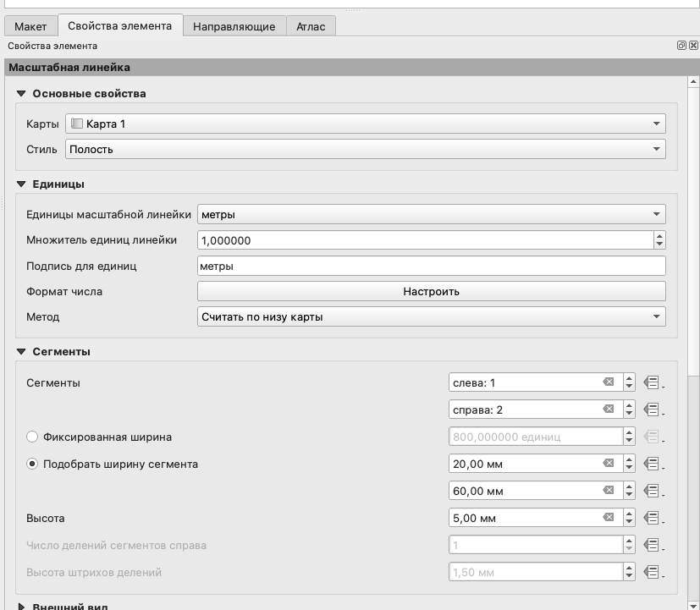Image resolution: width=700 pixels, height=610 pixels.
Task: Switch to the Макет tab
Action: pos(30,26)
